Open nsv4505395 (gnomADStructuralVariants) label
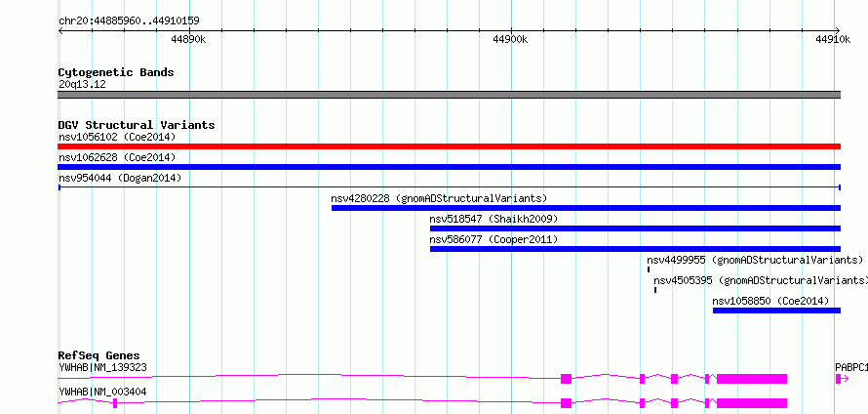Viewport: 868px width, 414px height. click(761, 280)
